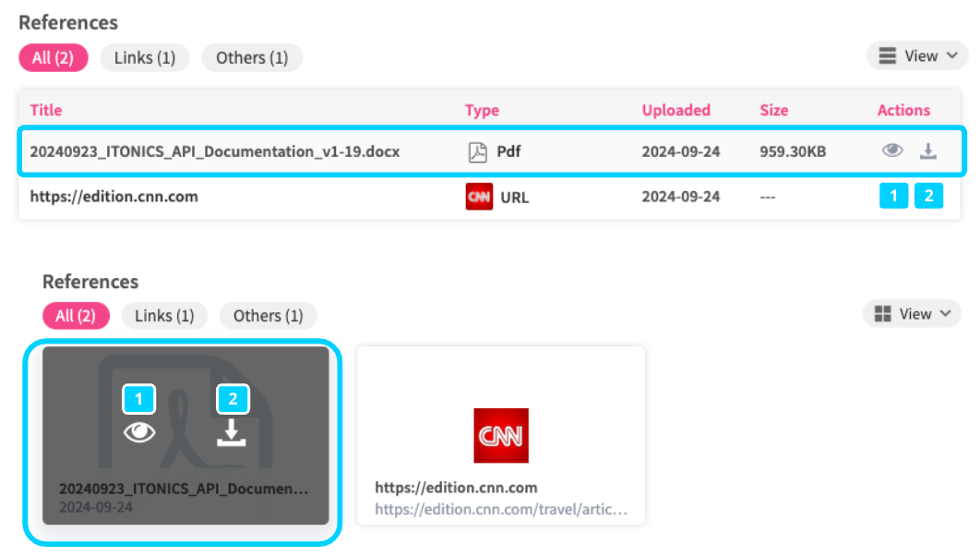Select Others (1) tab in list view
This screenshot has width=980, height=556.
252,57
